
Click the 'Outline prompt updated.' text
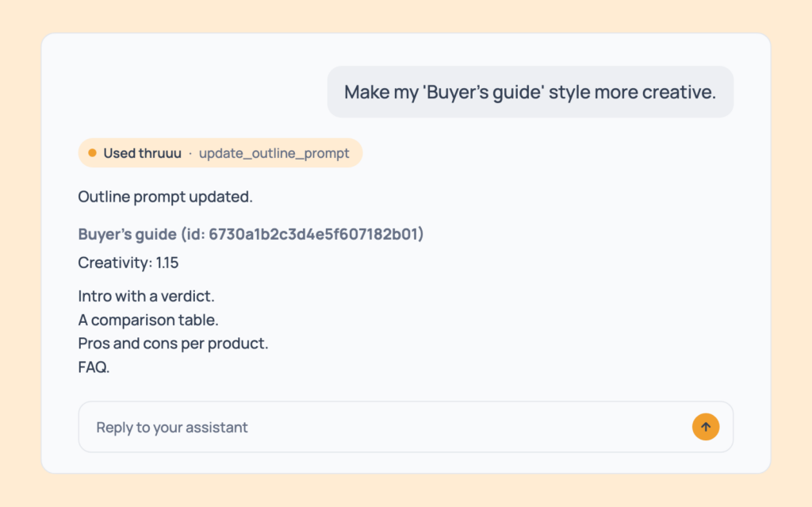[165, 197]
